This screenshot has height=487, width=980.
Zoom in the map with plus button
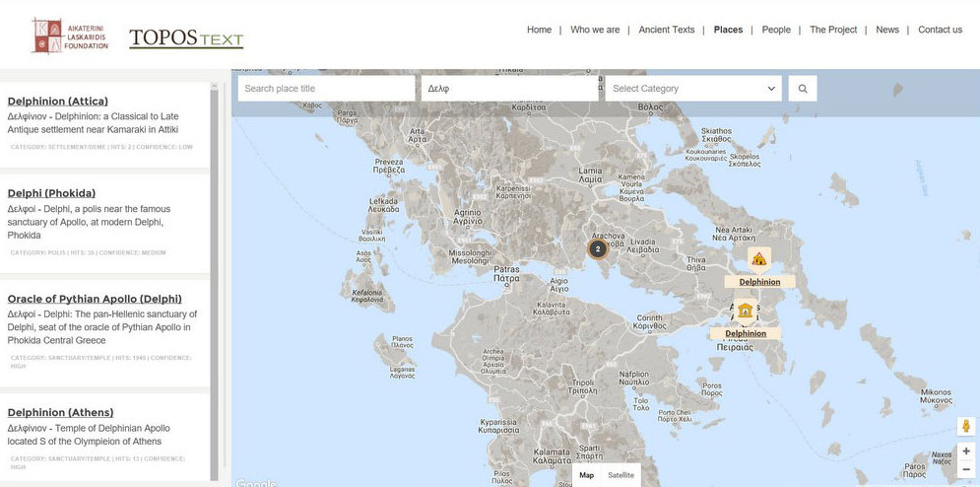click(x=966, y=451)
